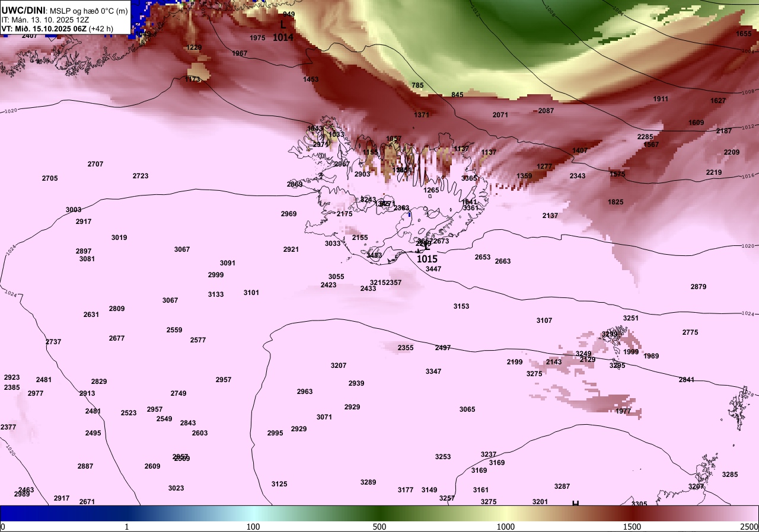Click the height value 1967
The height and width of the screenshot is (532, 759).
pos(240,53)
